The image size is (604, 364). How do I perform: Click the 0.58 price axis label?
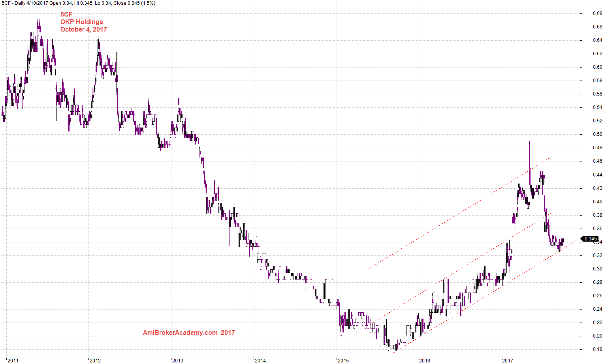coord(598,81)
